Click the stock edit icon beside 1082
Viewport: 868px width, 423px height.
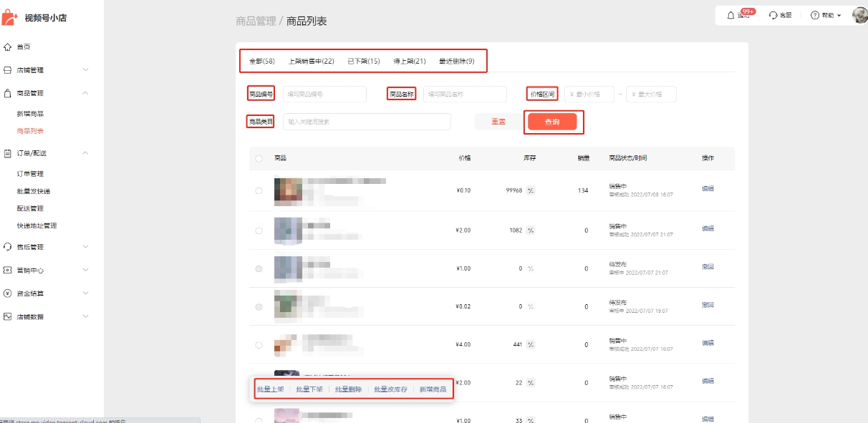coord(531,230)
